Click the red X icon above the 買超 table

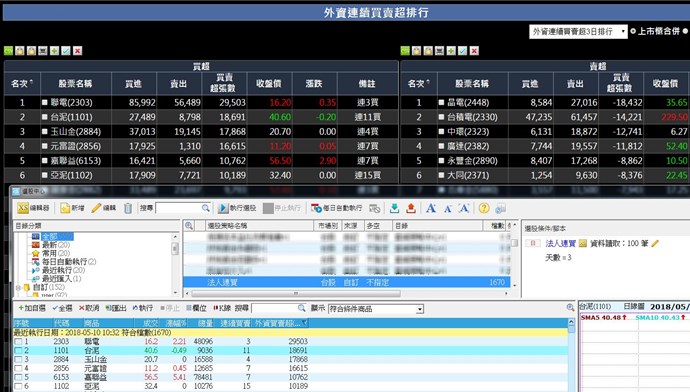click(77, 51)
